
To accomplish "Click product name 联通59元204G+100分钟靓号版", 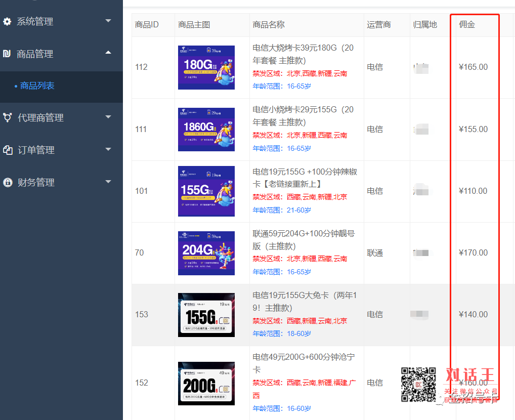I will (304, 240).
